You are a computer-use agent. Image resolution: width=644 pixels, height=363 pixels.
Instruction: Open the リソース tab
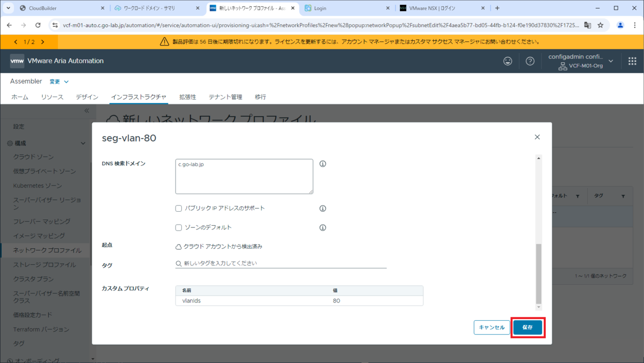click(52, 97)
